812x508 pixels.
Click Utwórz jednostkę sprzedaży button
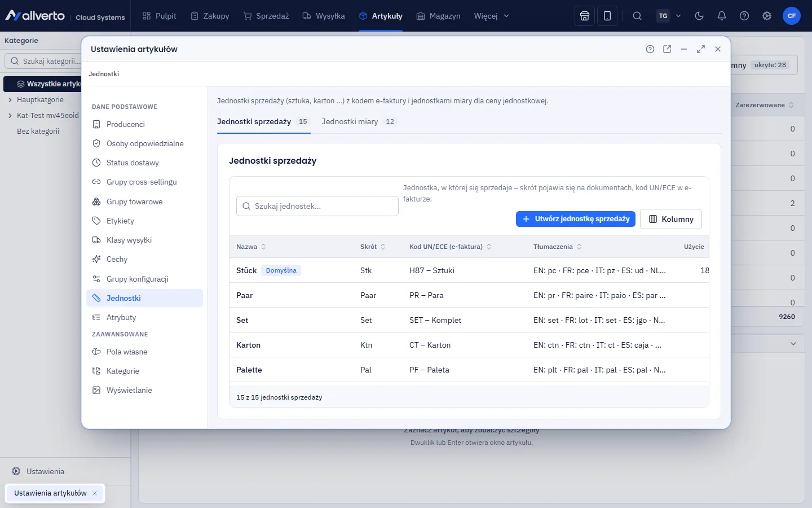coord(576,219)
